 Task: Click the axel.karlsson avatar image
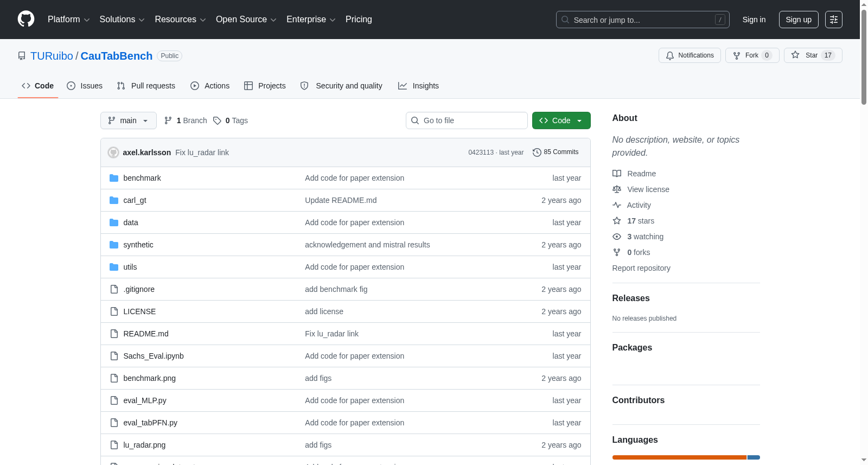pos(113,152)
